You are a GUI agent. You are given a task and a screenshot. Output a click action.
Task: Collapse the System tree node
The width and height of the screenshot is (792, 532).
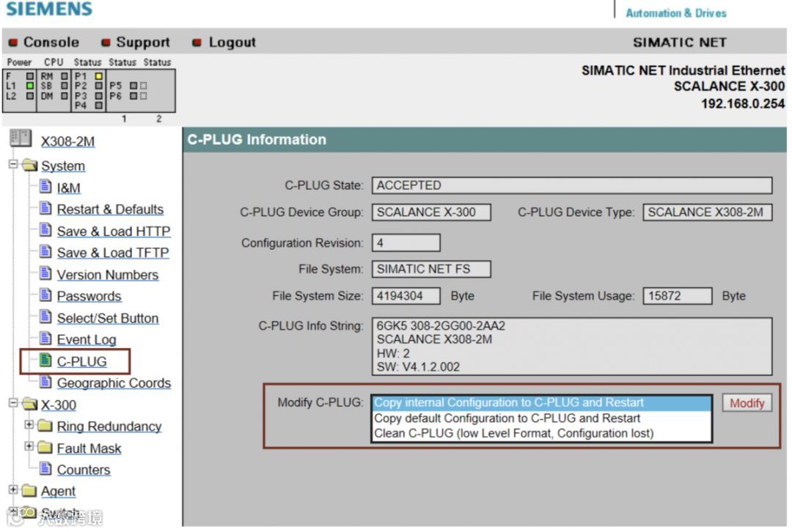click(13, 165)
